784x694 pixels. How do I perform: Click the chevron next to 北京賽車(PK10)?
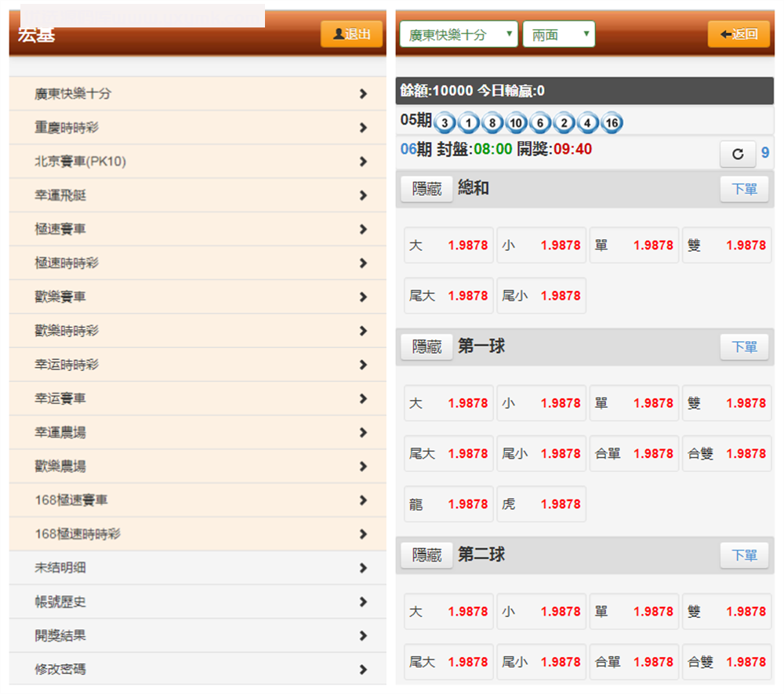click(x=363, y=162)
